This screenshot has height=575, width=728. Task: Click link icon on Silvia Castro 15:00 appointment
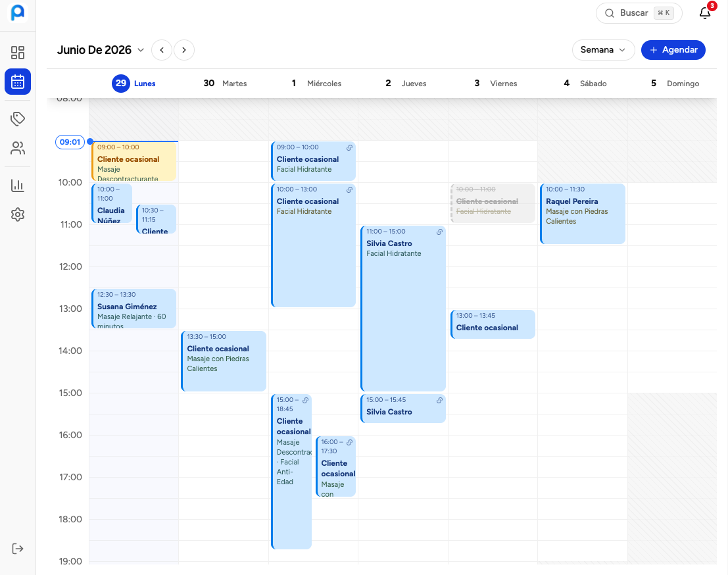click(x=439, y=401)
